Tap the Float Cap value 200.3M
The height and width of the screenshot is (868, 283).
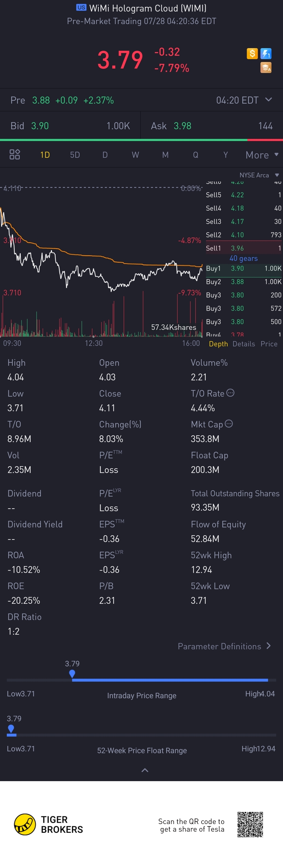pos(205,469)
